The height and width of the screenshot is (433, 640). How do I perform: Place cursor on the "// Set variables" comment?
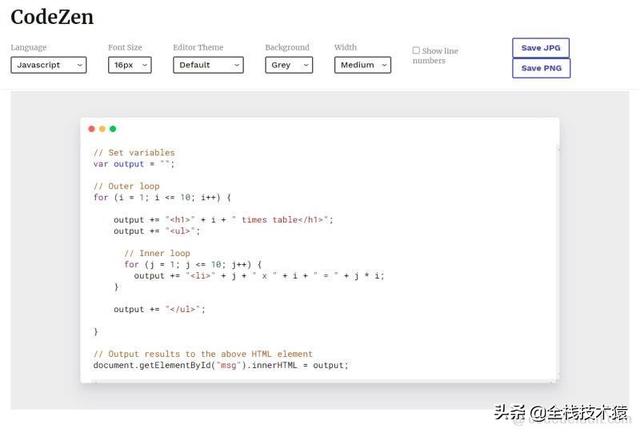(x=134, y=153)
